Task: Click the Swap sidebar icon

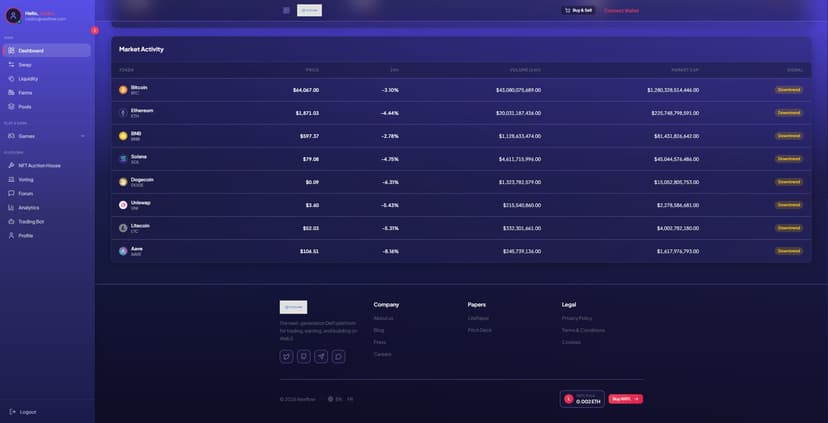Action: click(x=12, y=64)
